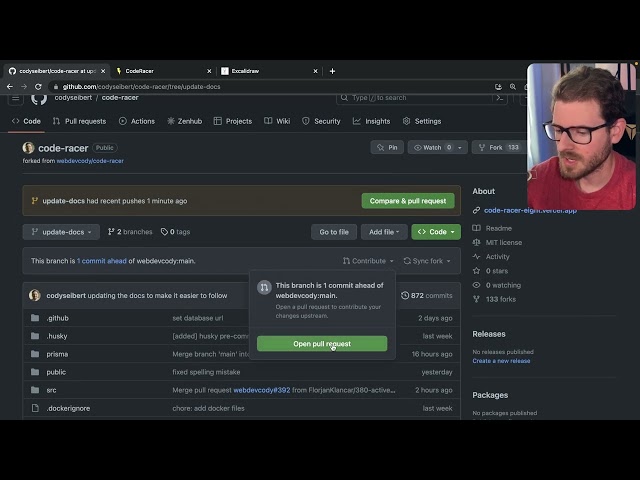This screenshot has width=640, height=480.
Task: Open the .husky folder
Action: (x=57, y=336)
